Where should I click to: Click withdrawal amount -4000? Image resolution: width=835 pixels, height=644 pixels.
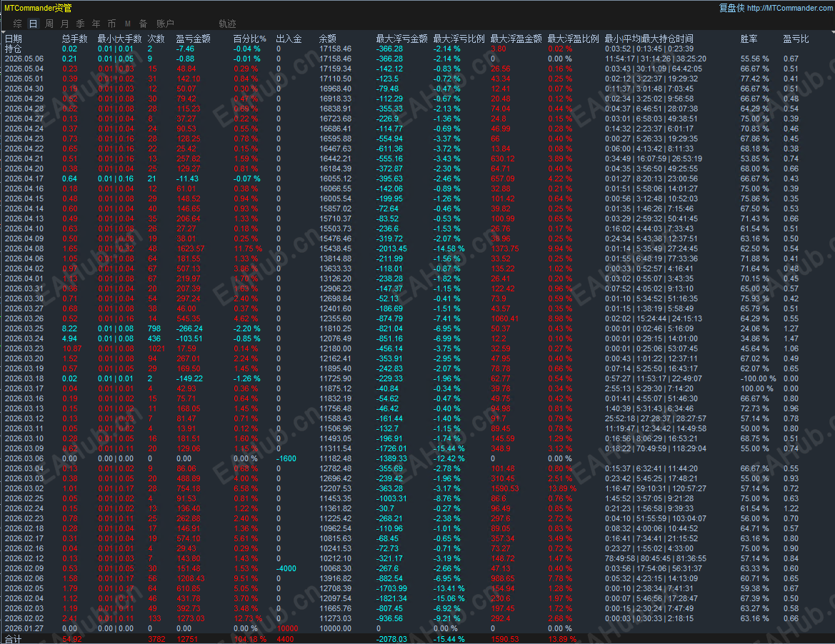coord(286,568)
